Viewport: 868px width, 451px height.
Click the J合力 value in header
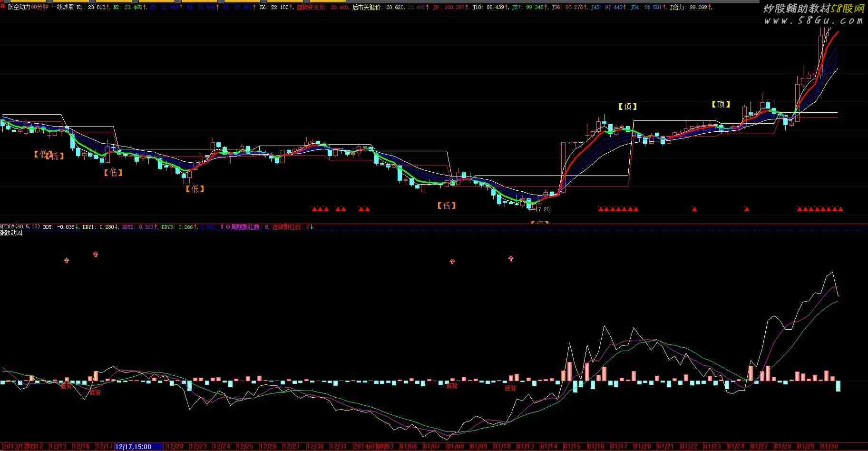coord(691,8)
